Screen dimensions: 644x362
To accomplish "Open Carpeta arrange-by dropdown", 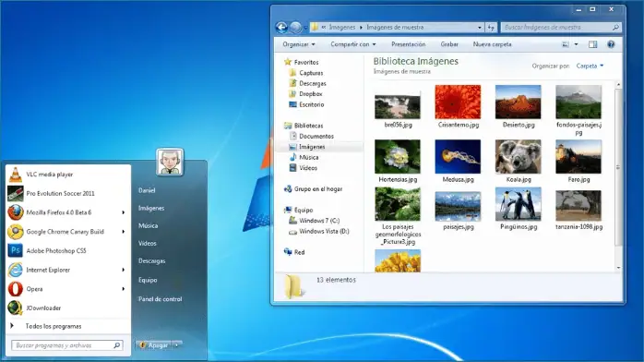I will (x=590, y=66).
